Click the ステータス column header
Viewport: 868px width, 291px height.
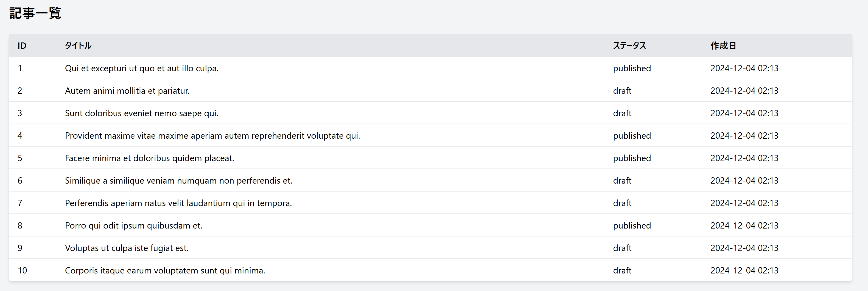[629, 46]
